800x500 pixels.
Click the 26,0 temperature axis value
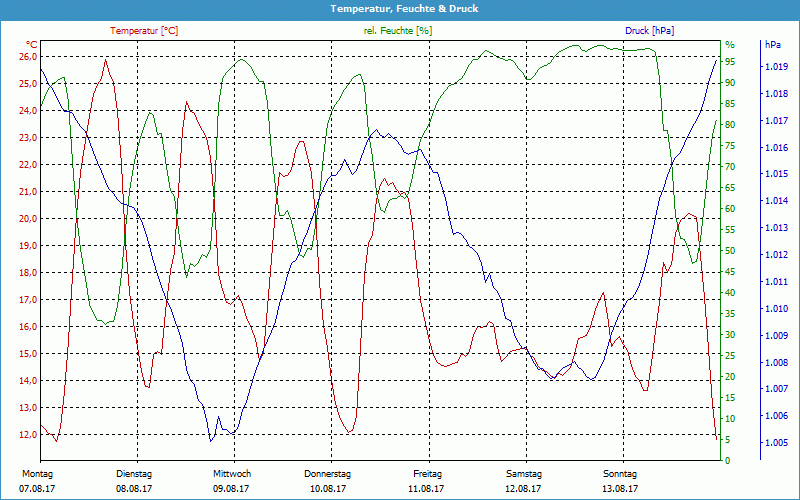pyautogui.click(x=28, y=57)
